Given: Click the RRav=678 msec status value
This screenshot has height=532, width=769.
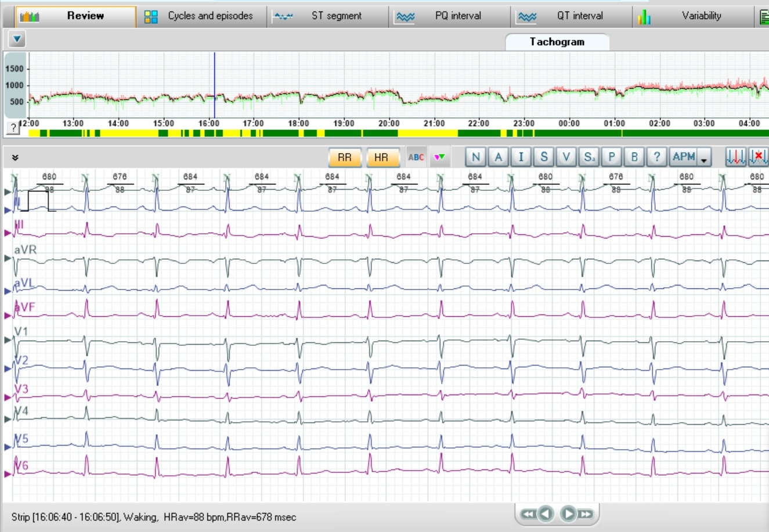Looking at the screenshot, I should tap(261, 517).
